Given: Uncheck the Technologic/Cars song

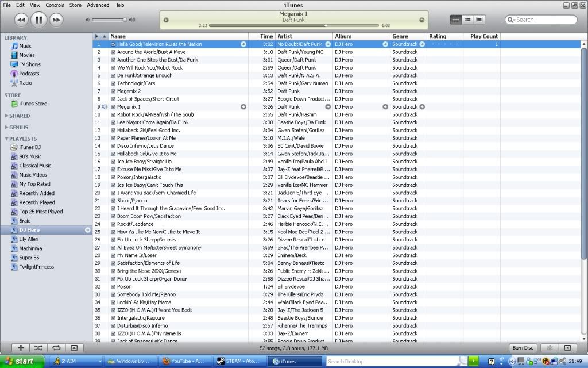Looking at the screenshot, I should [x=113, y=83].
